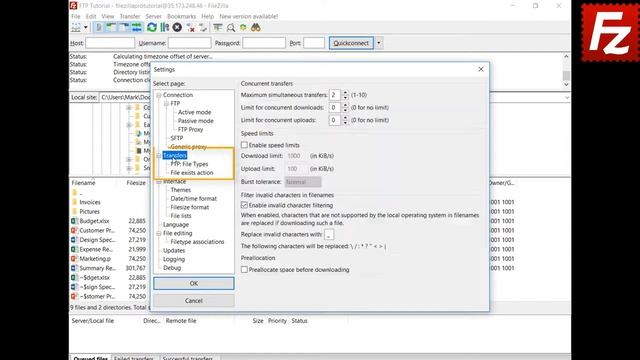Toggle local directory tree icon
640x360 pixels.
[x=111, y=27]
